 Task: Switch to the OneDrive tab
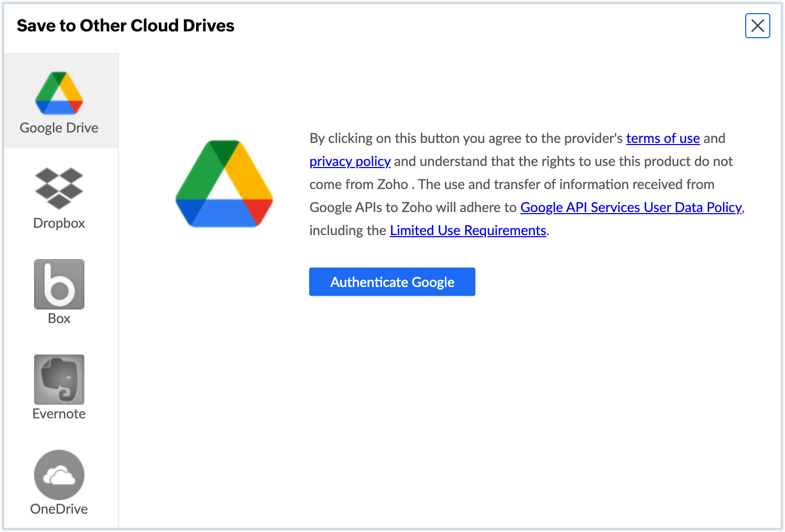pos(59,482)
